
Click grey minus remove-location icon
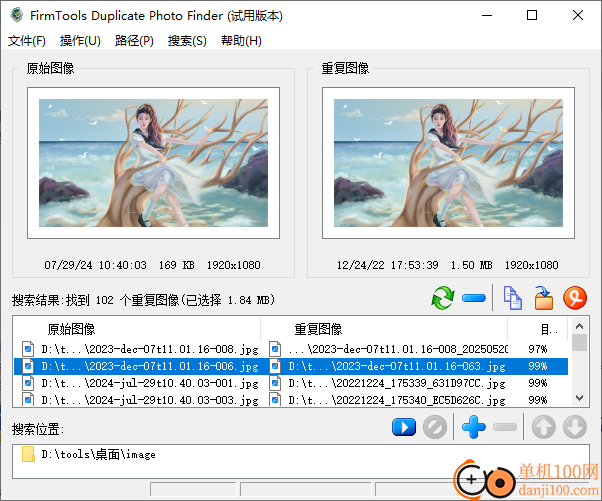click(505, 427)
